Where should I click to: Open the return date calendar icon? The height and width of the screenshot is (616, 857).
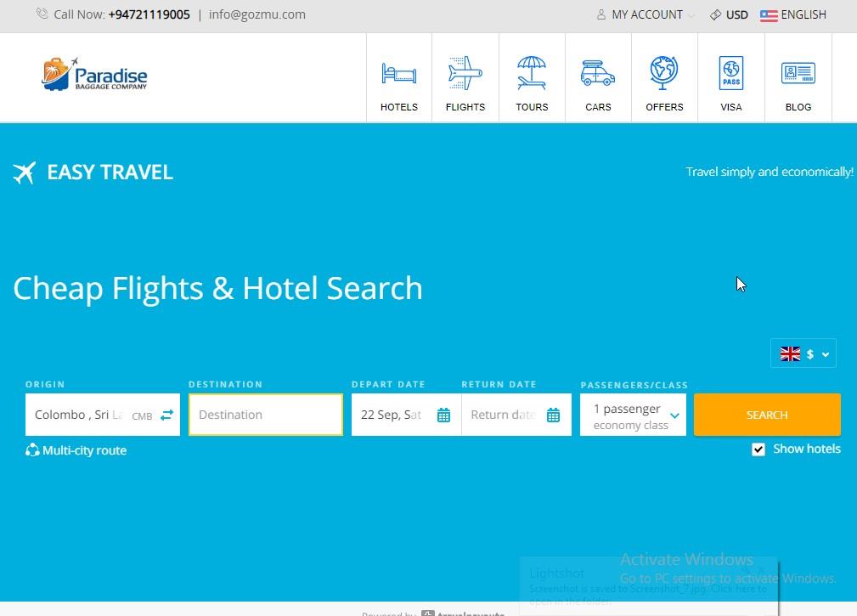pos(553,415)
